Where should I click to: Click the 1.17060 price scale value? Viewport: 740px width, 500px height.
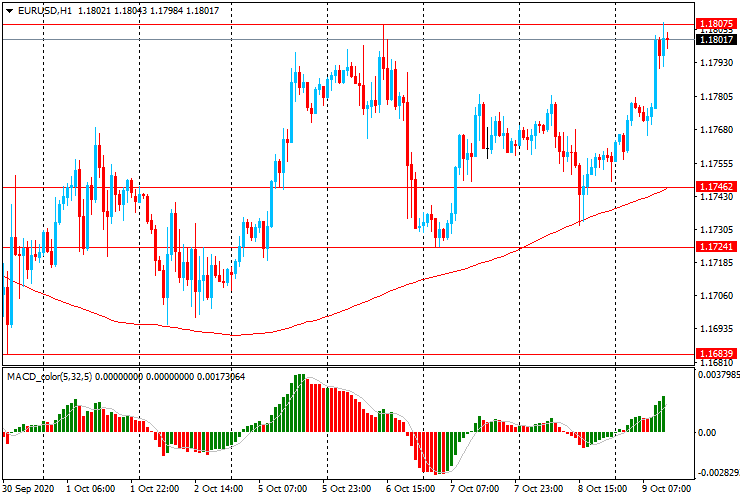pyautogui.click(x=717, y=296)
